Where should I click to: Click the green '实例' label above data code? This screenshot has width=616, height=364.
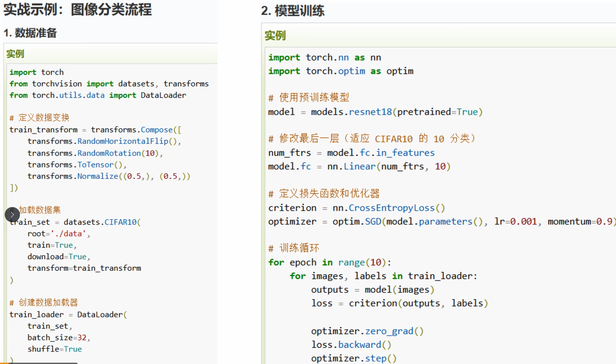pos(15,54)
